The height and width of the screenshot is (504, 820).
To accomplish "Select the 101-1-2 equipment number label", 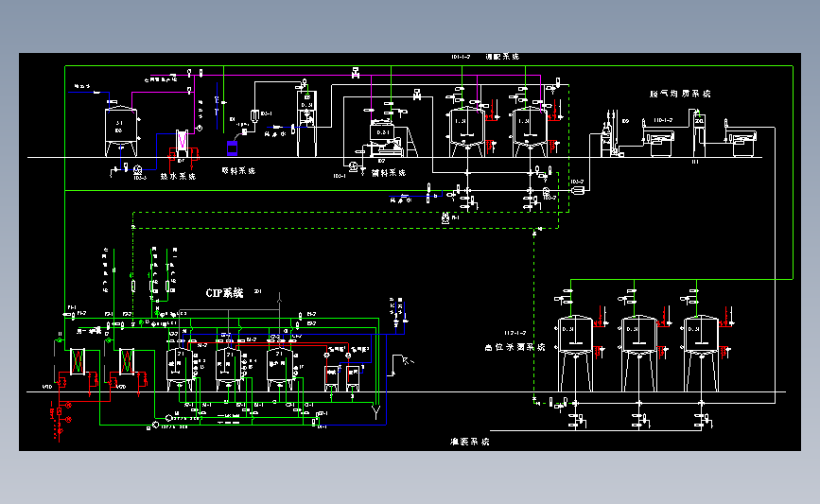I will tap(461, 57).
